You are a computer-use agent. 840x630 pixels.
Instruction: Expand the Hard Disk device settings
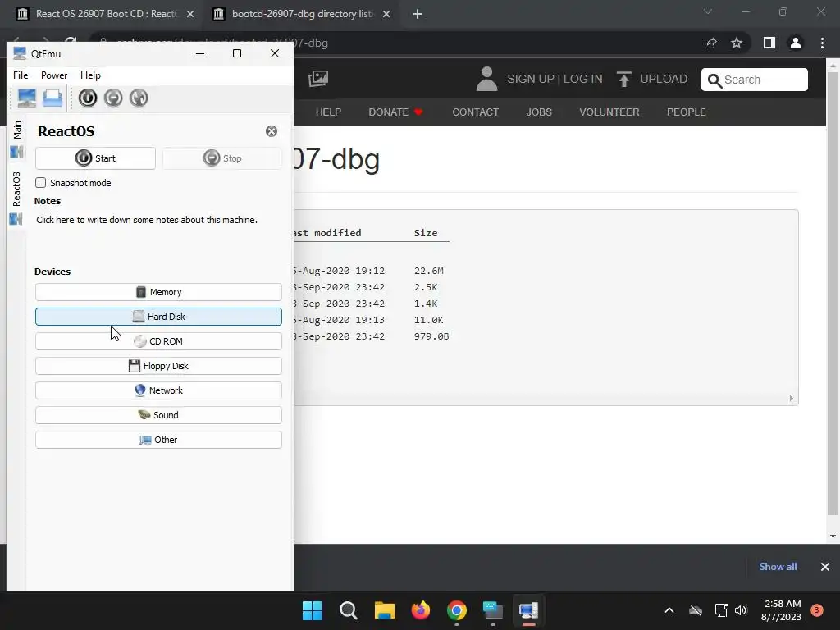click(x=158, y=317)
